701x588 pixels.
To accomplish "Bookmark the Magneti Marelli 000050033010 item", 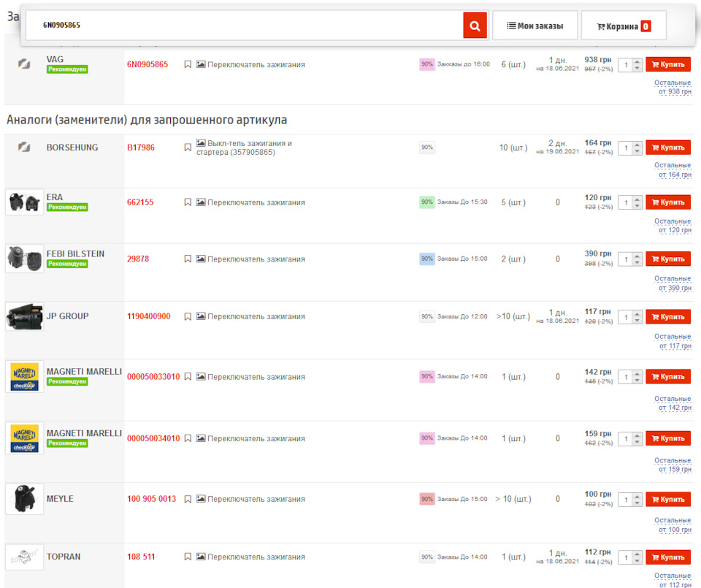I will click(x=188, y=376).
